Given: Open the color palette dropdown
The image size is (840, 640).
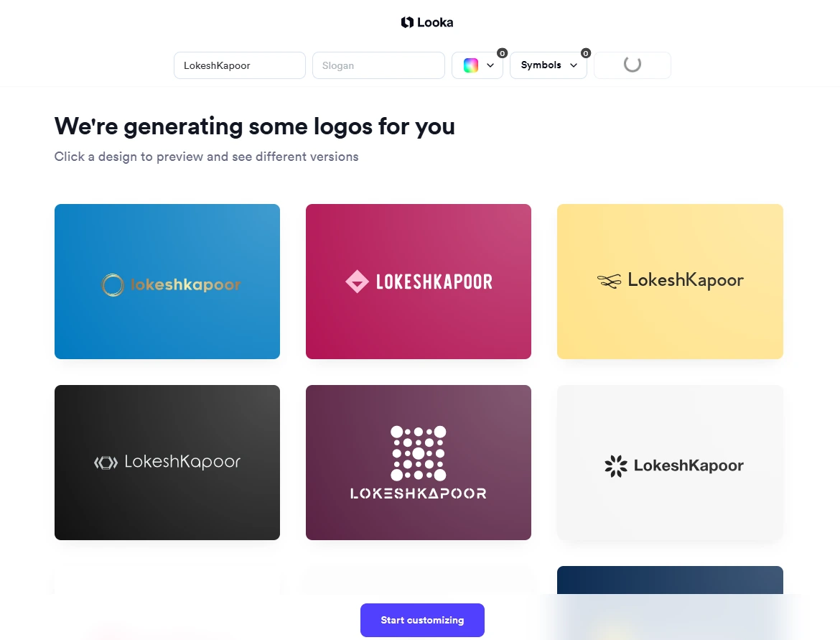Looking at the screenshot, I should [477, 65].
